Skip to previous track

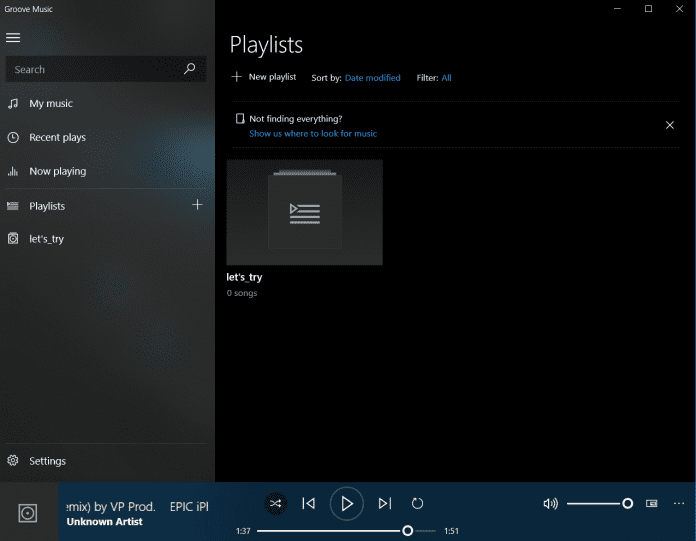coord(308,504)
